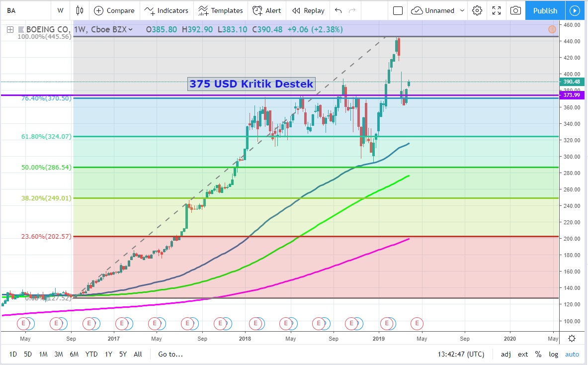Take a chart snapshot with camera icon
Image resolution: width=588 pixels, height=365 pixels.
pyautogui.click(x=515, y=10)
